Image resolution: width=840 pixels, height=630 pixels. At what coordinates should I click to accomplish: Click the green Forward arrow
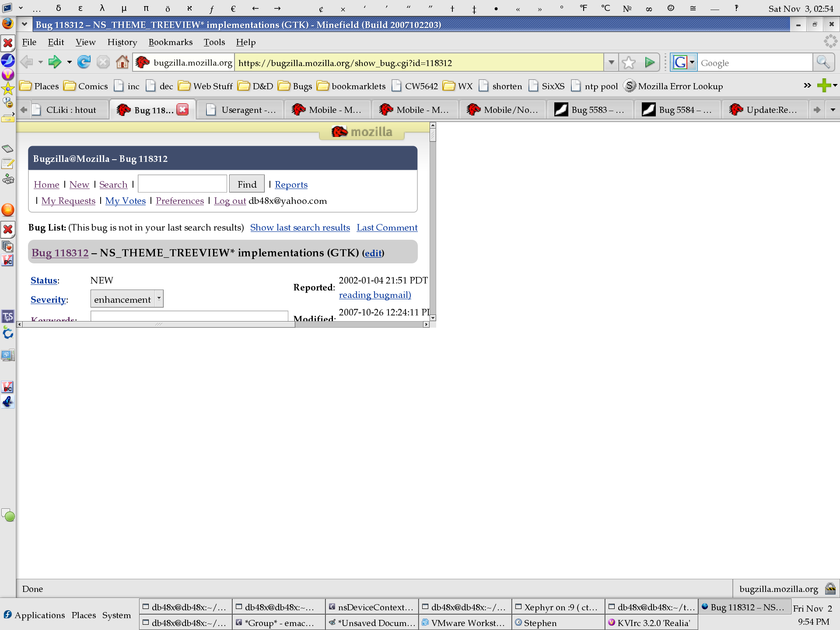point(55,62)
